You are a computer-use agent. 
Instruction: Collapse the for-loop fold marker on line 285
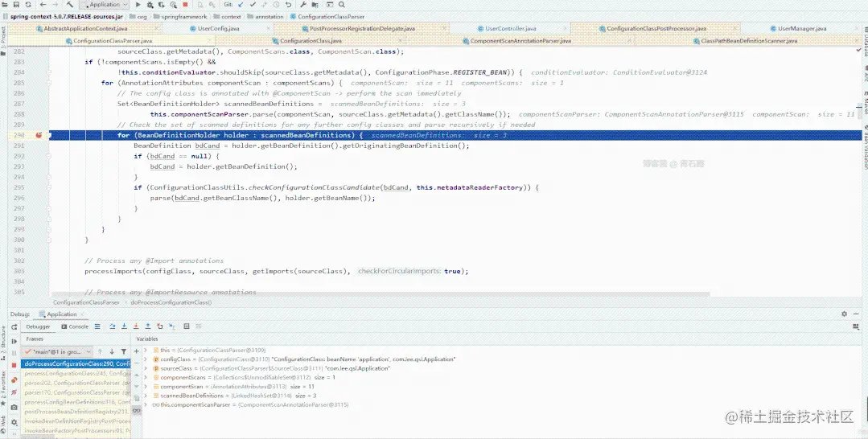tap(49, 83)
